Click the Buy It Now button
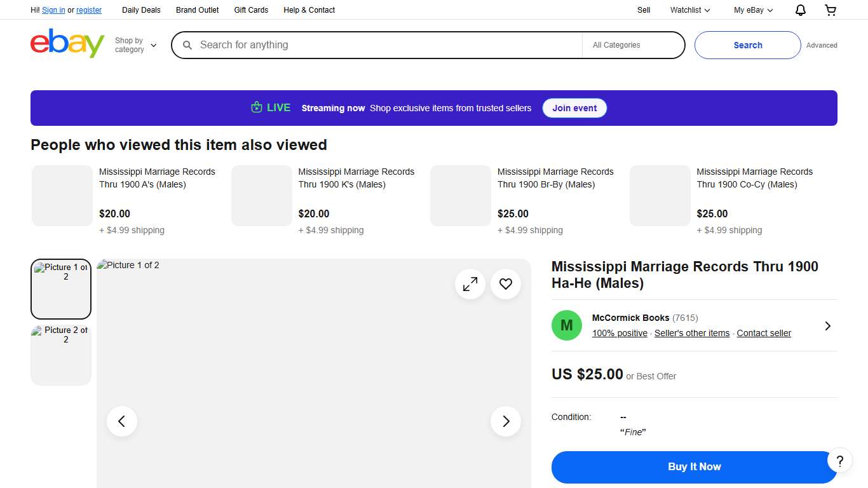The width and height of the screenshot is (868, 488). [x=694, y=466]
